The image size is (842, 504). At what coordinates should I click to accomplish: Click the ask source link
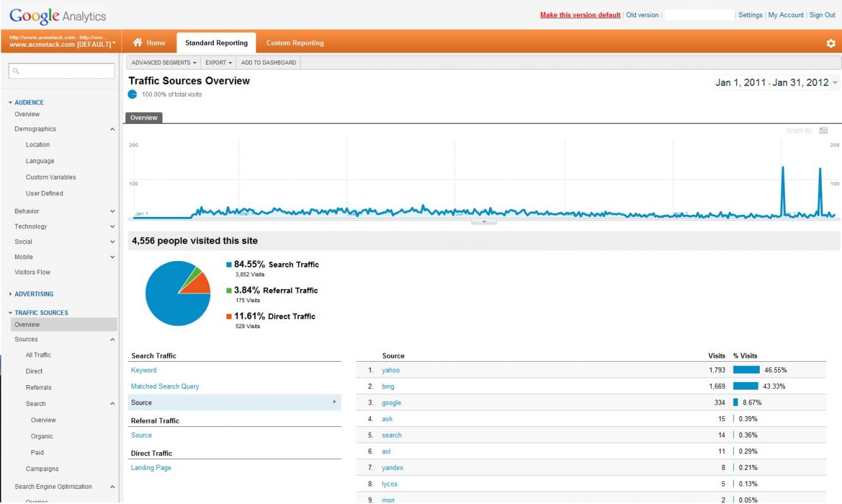(x=387, y=419)
